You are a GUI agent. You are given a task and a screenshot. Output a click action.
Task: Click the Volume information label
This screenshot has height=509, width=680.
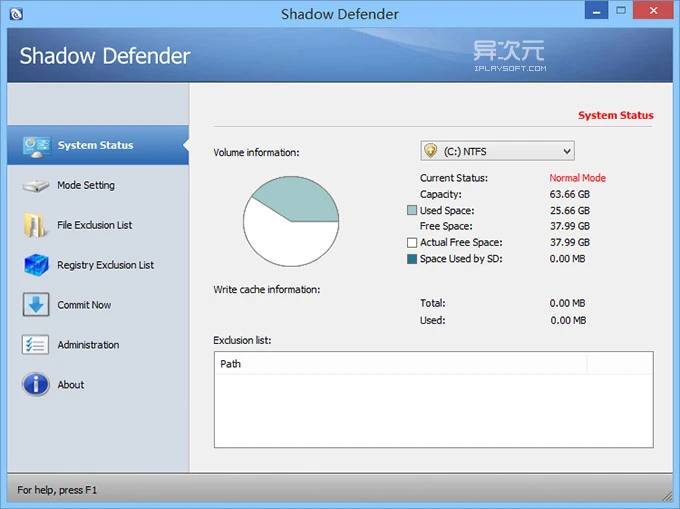[x=256, y=153]
